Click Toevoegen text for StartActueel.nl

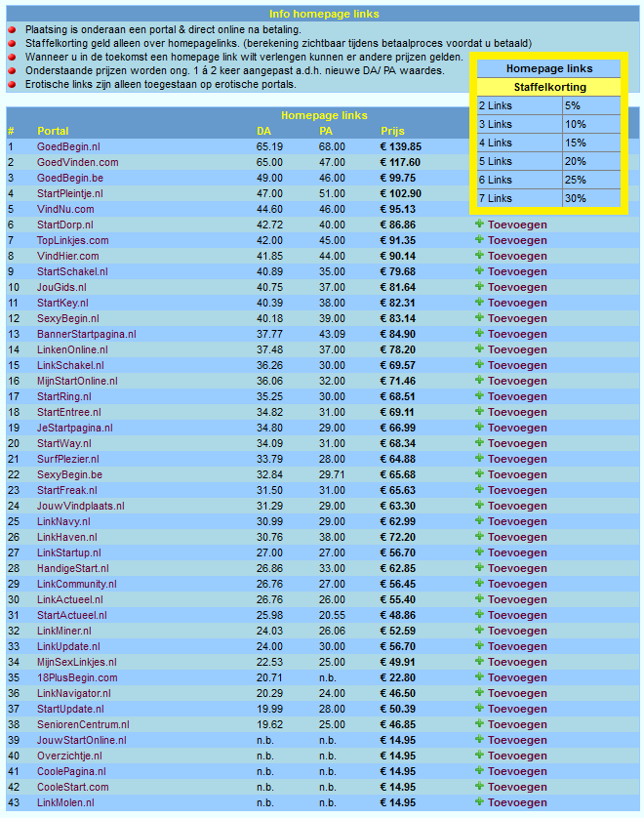coord(517,615)
